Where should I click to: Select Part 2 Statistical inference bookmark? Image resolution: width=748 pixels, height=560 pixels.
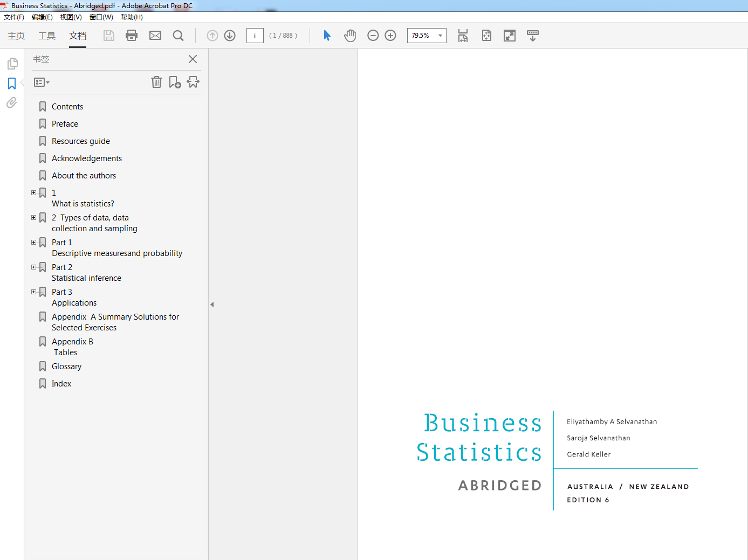86,273
